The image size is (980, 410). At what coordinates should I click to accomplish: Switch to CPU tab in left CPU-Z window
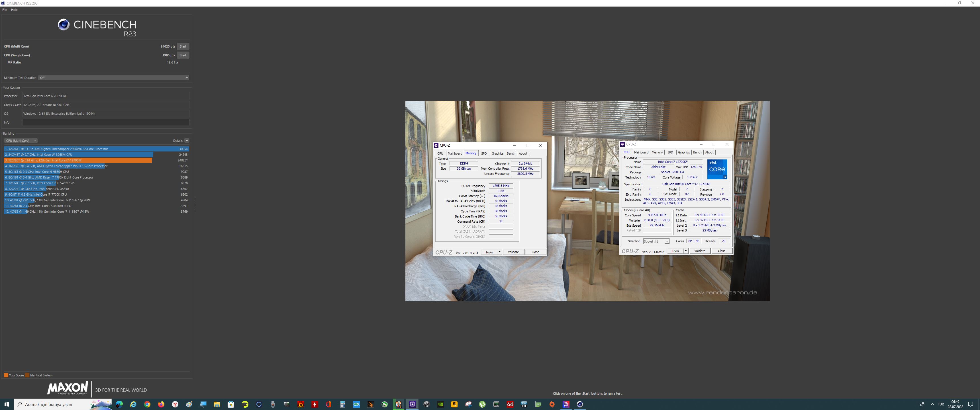pos(440,154)
